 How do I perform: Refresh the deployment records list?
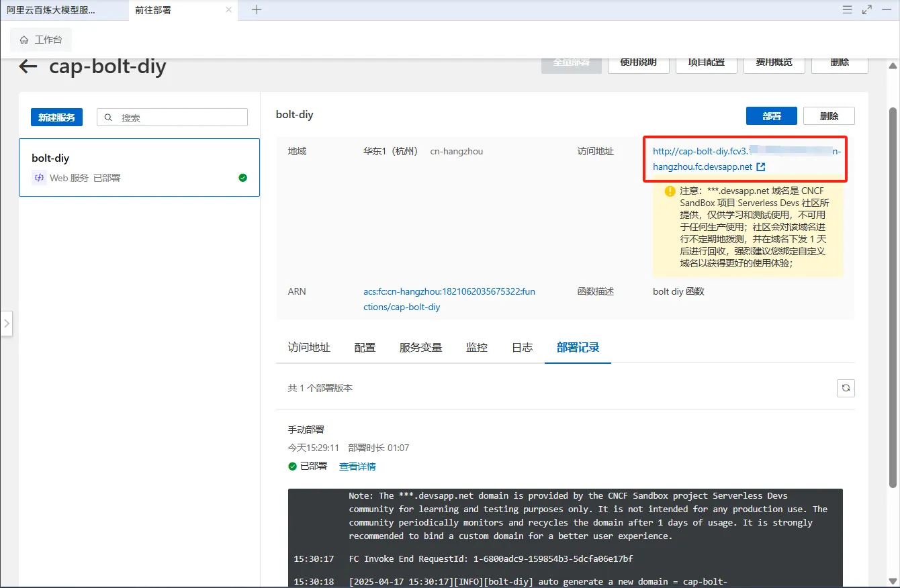click(x=846, y=388)
